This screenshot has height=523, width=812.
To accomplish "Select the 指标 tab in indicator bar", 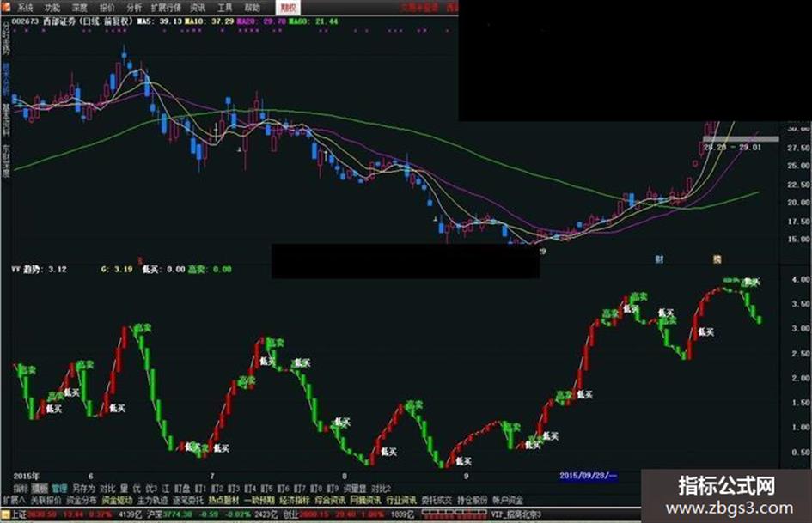I will pyautogui.click(x=21, y=489).
